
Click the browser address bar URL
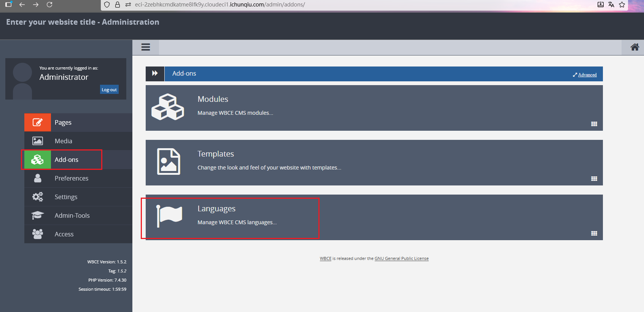220,5
